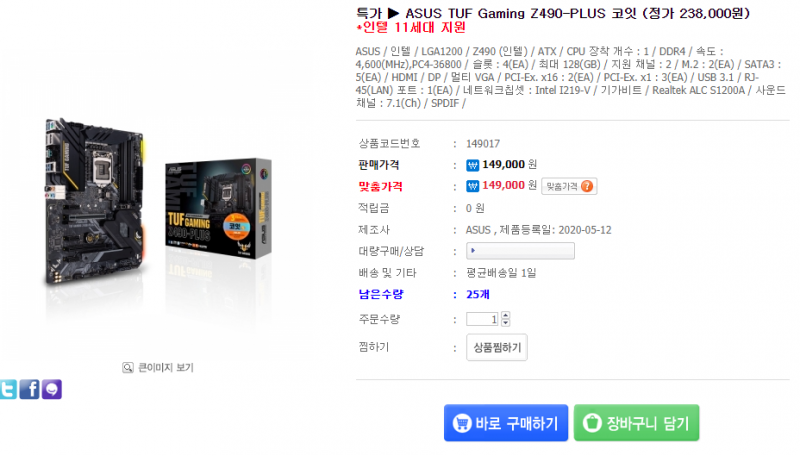Share product on Facebook icon
The image size is (800, 456).
(30, 389)
